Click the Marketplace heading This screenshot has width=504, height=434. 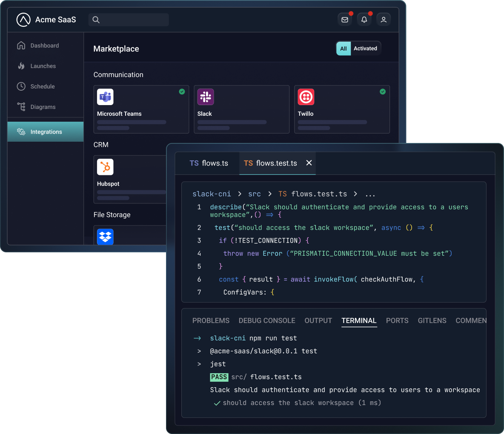[116, 49]
